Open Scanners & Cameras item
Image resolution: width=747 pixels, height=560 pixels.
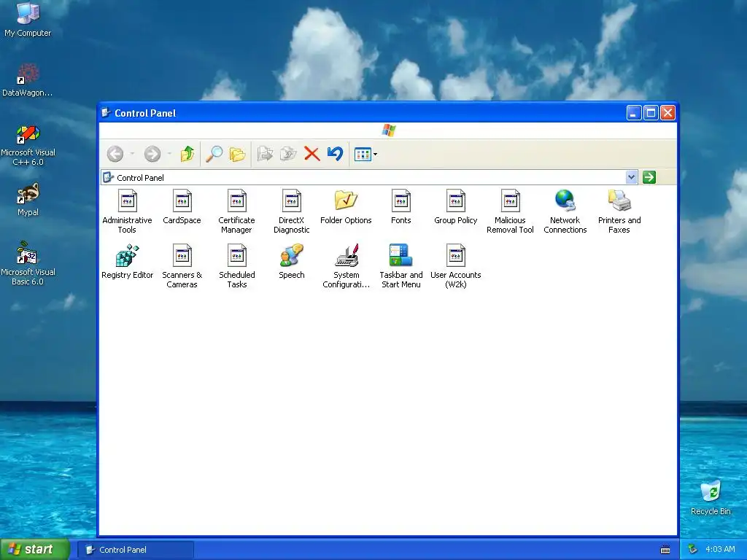tap(182, 266)
